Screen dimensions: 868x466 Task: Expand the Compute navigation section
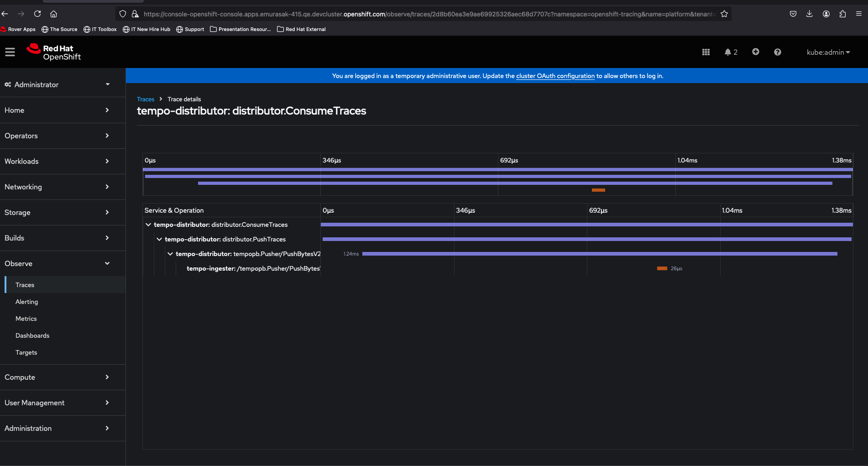[x=63, y=377]
